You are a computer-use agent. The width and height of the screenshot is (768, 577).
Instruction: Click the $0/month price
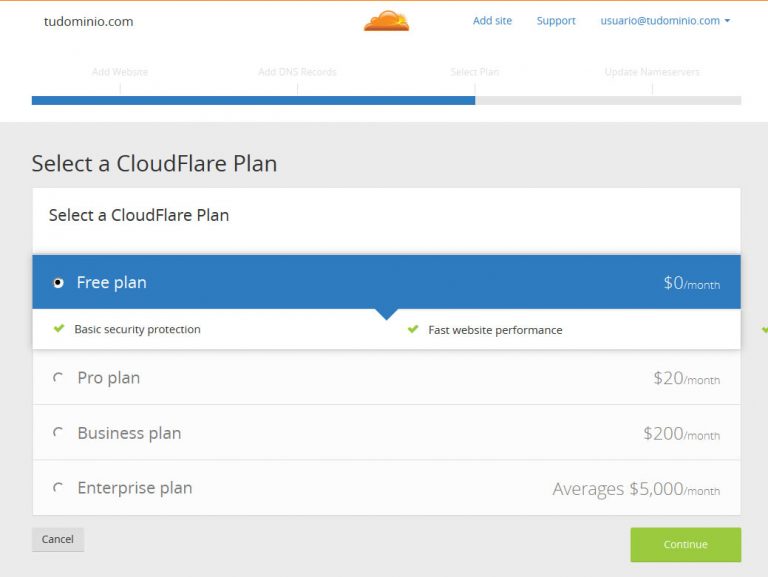point(692,283)
